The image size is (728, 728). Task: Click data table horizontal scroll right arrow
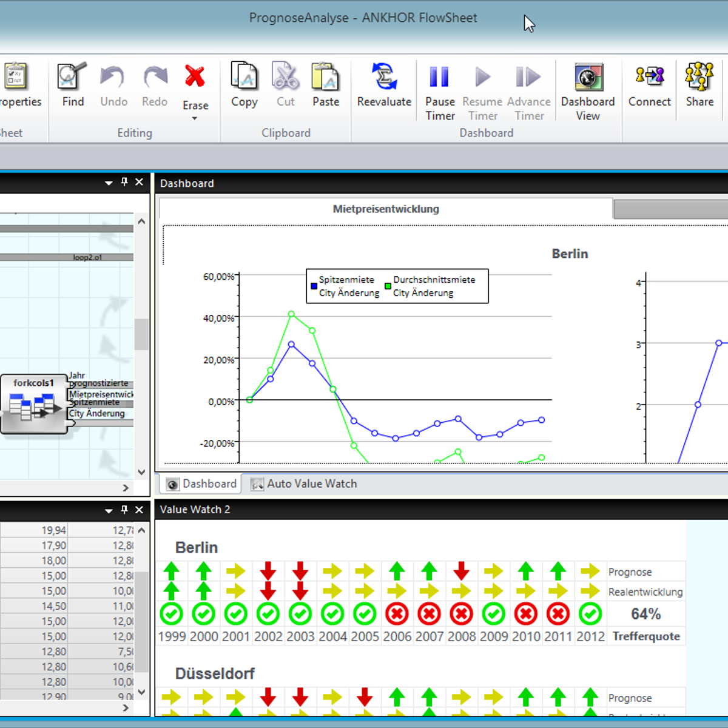tap(126, 707)
